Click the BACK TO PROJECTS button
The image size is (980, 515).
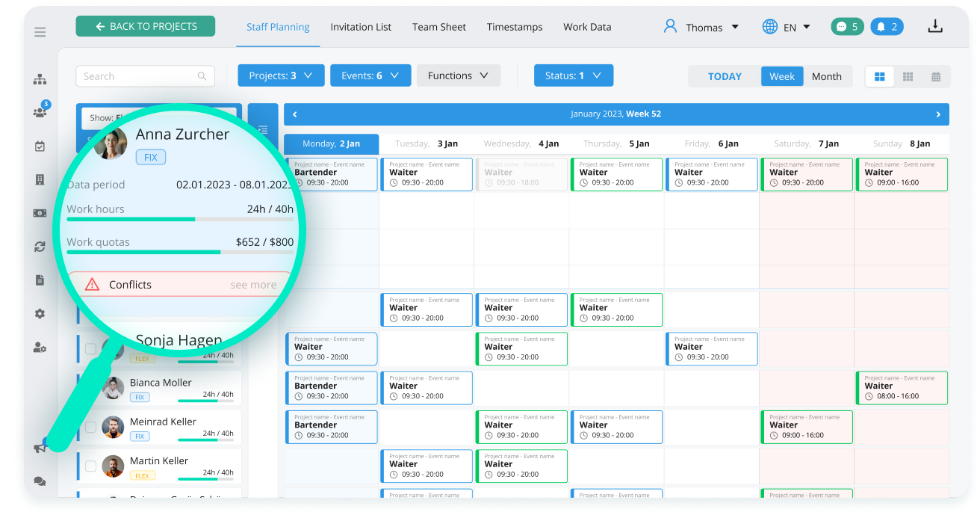145,25
